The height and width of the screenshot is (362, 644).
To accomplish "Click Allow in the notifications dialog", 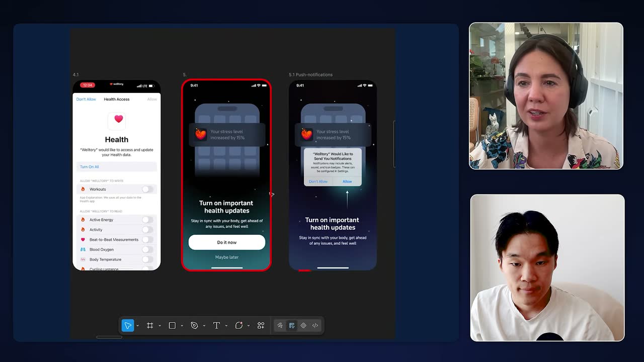I will point(347,182).
